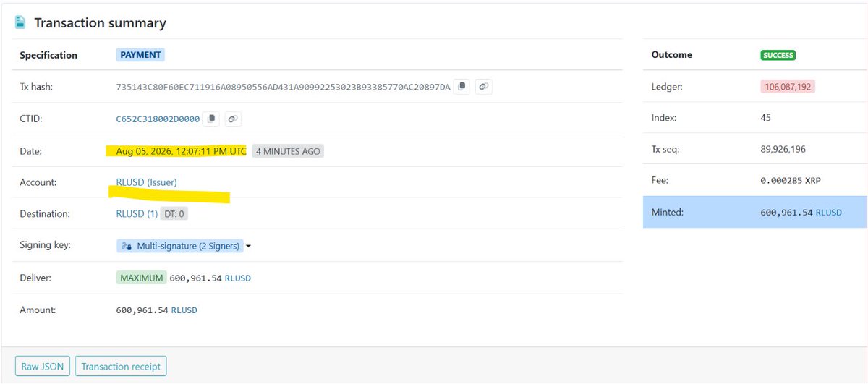Click the Transaction summary document icon
868x384 pixels.
click(x=21, y=22)
